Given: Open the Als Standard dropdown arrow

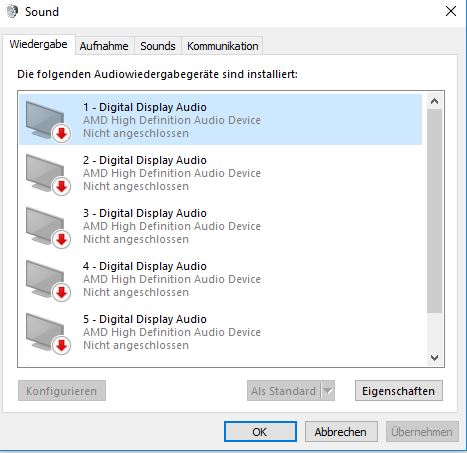Looking at the screenshot, I should [328, 391].
